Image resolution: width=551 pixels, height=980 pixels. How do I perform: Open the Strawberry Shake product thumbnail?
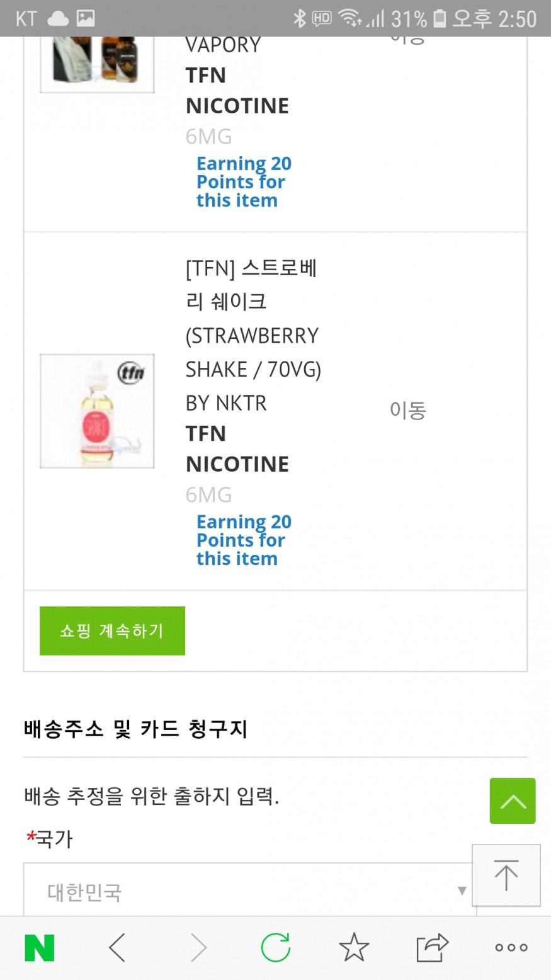click(x=97, y=411)
